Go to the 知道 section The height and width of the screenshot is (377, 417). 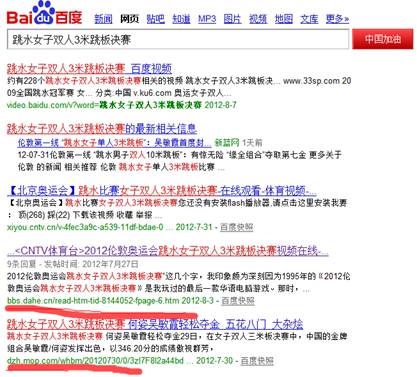coord(181,19)
